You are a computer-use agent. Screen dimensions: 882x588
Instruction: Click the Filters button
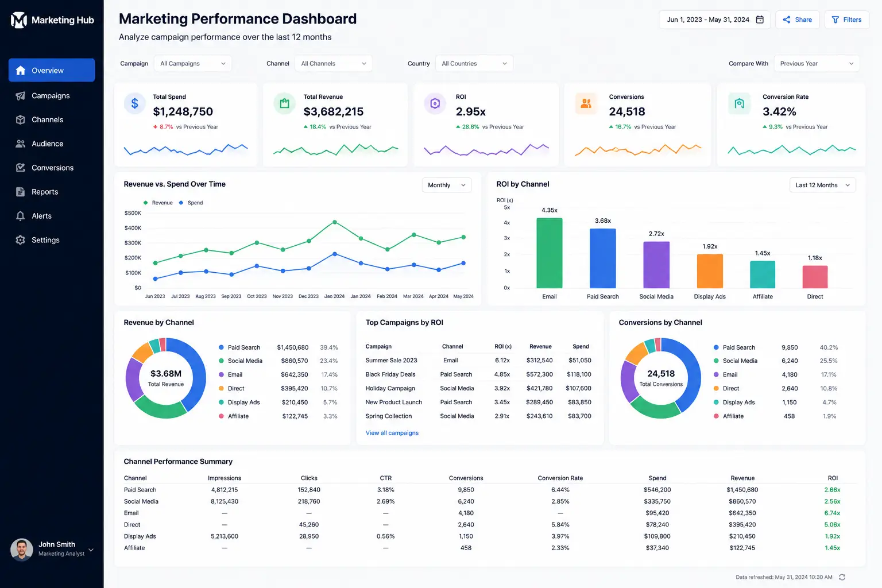point(847,20)
